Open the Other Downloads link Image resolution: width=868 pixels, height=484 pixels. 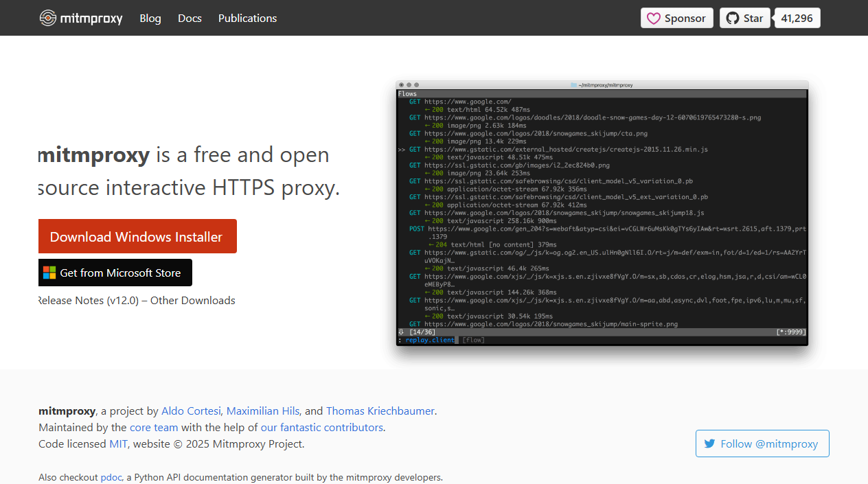(193, 300)
